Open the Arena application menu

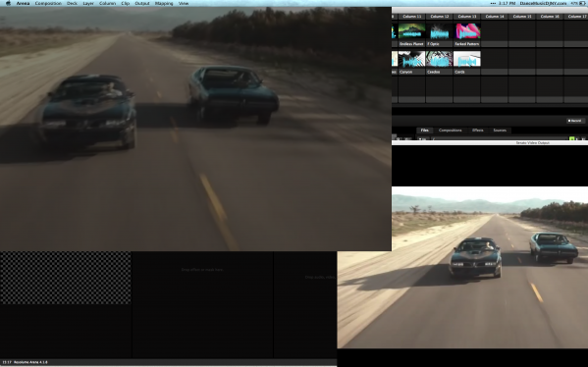pyautogui.click(x=23, y=3)
